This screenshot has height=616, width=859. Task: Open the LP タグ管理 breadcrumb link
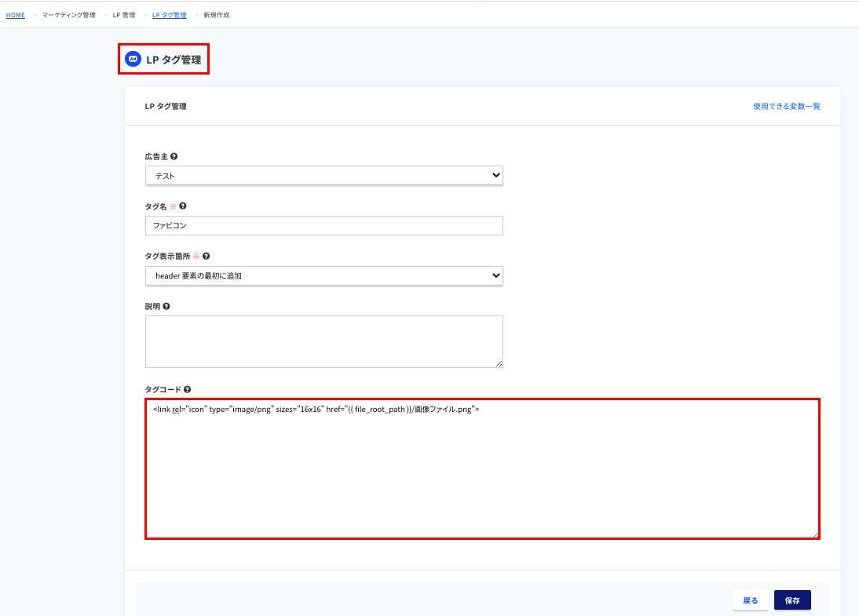point(170,16)
